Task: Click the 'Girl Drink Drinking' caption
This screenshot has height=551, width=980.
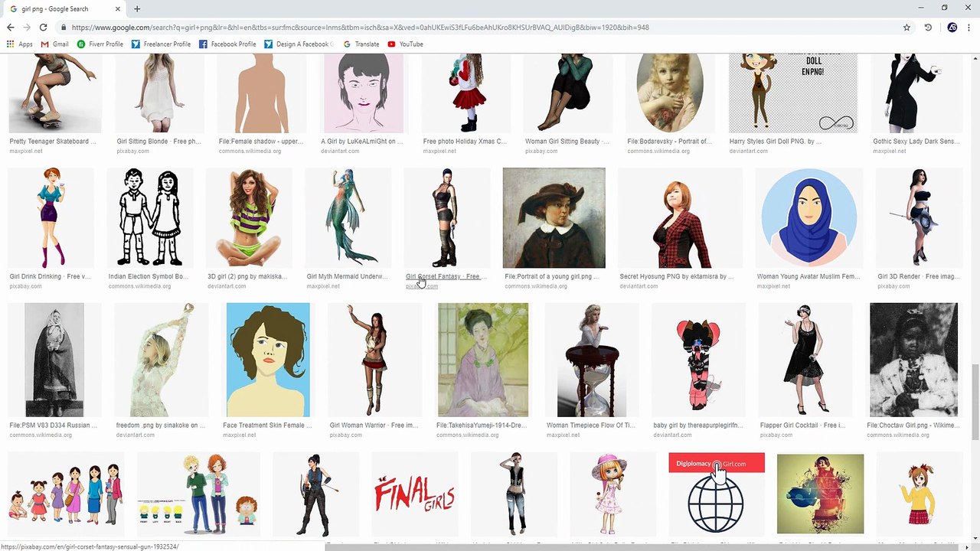Action: [50, 277]
